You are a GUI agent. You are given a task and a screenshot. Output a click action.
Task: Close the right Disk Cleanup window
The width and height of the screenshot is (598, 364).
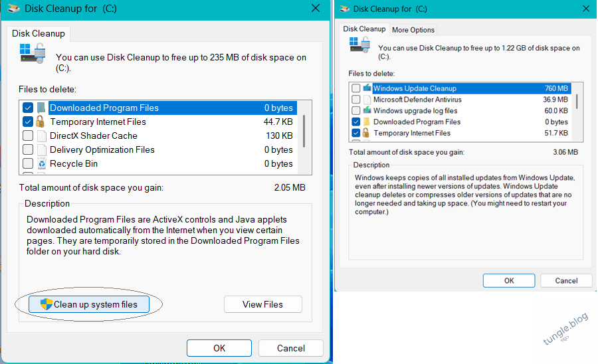click(586, 9)
